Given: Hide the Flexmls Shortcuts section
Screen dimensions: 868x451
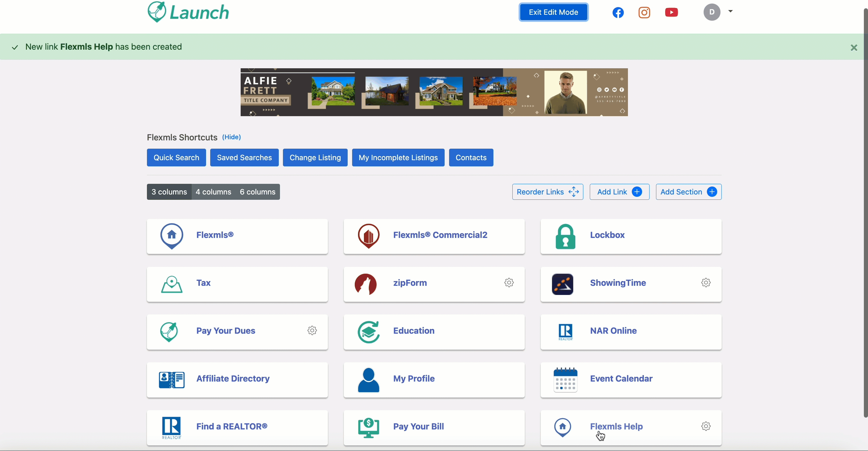Looking at the screenshot, I should click(x=231, y=137).
